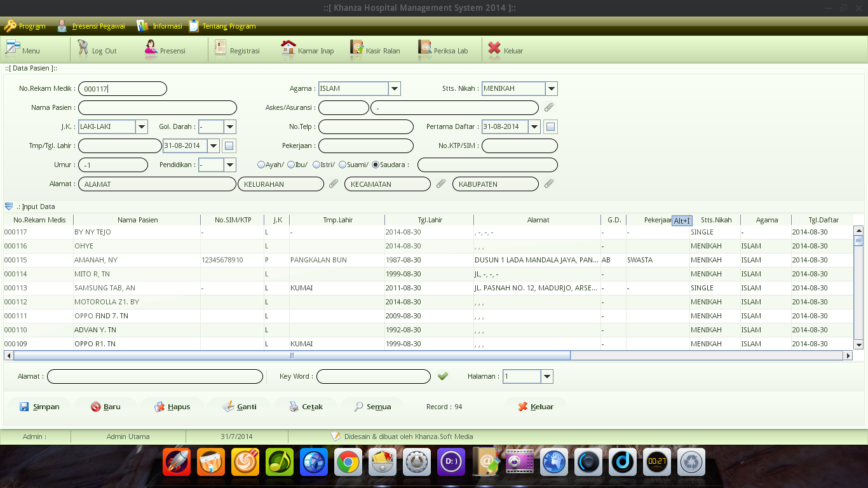Viewport: 868px width, 488px height.
Task: Select the Ayah radio button
Action: tap(261, 165)
